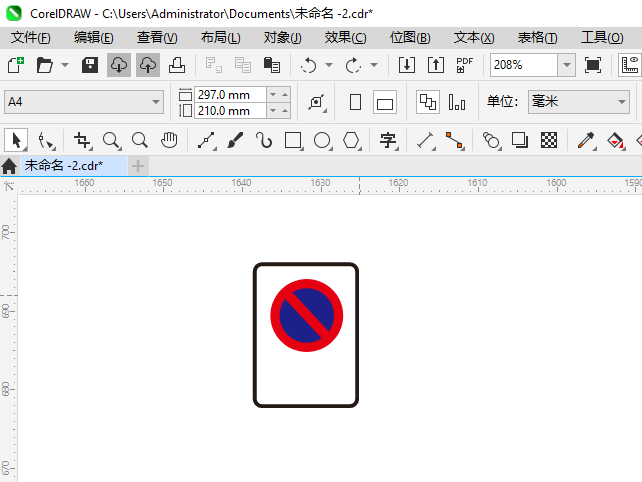Image resolution: width=642 pixels, height=482 pixels.
Task: Open the 效果(C) menu
Action: tap(346, 38)
